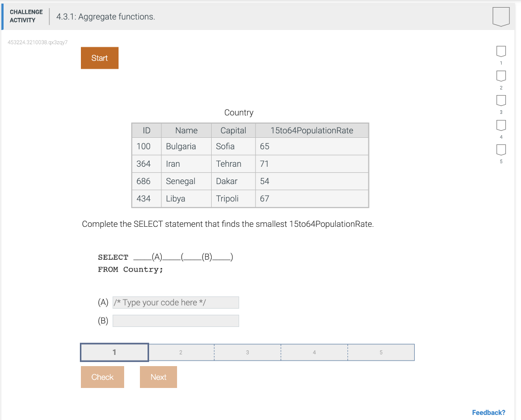Click input field A to type code
Screen dimensions: 521x420
[176, 302]
